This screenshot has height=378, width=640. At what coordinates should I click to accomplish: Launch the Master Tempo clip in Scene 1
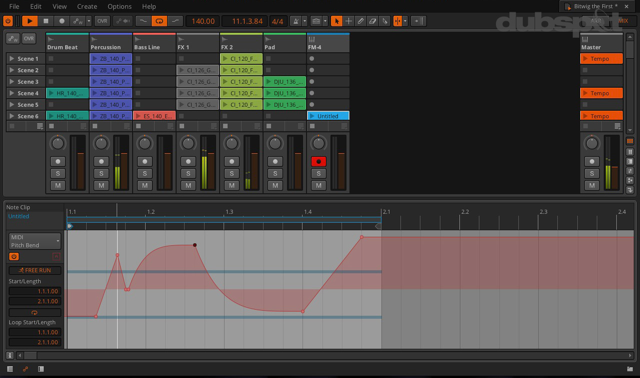(585, 59)
